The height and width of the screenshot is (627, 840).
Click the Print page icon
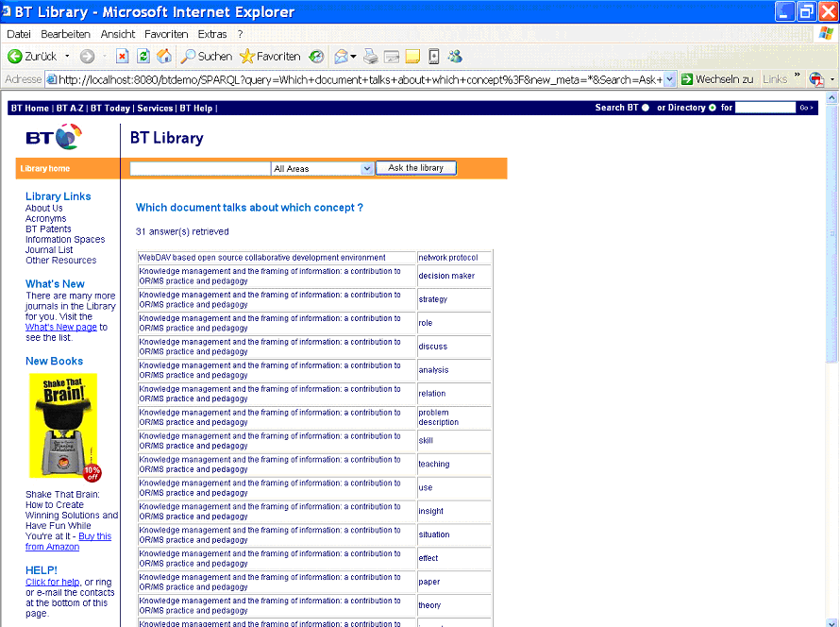pos(371,57)
